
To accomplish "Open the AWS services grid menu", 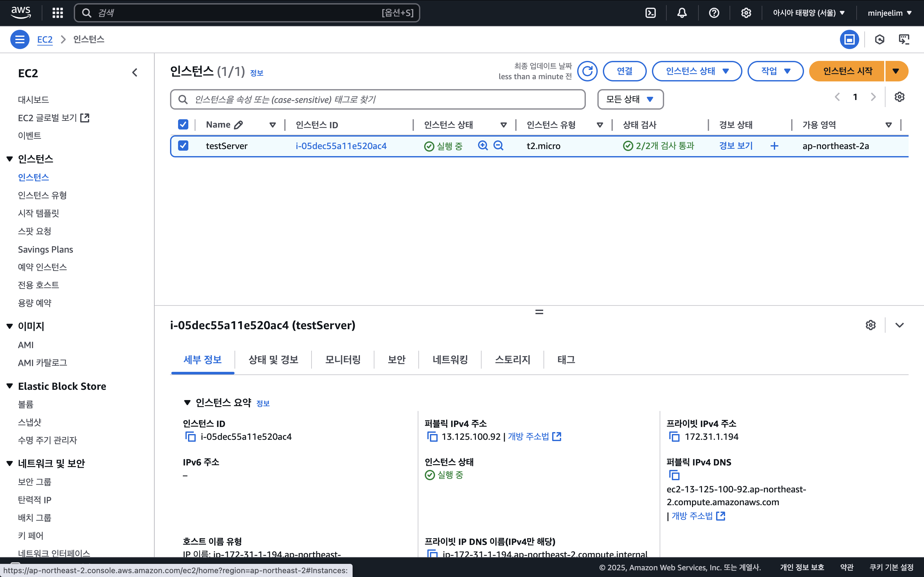I will pyautogui.click(x=58, y=13).
